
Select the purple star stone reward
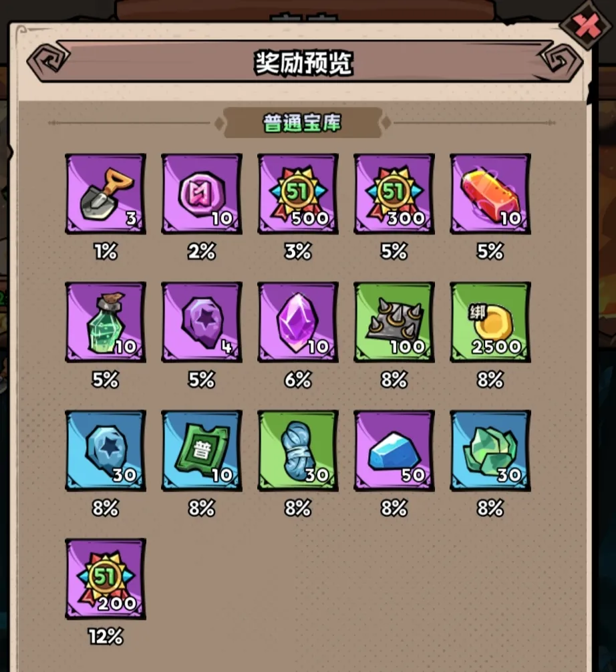point(202,322)
